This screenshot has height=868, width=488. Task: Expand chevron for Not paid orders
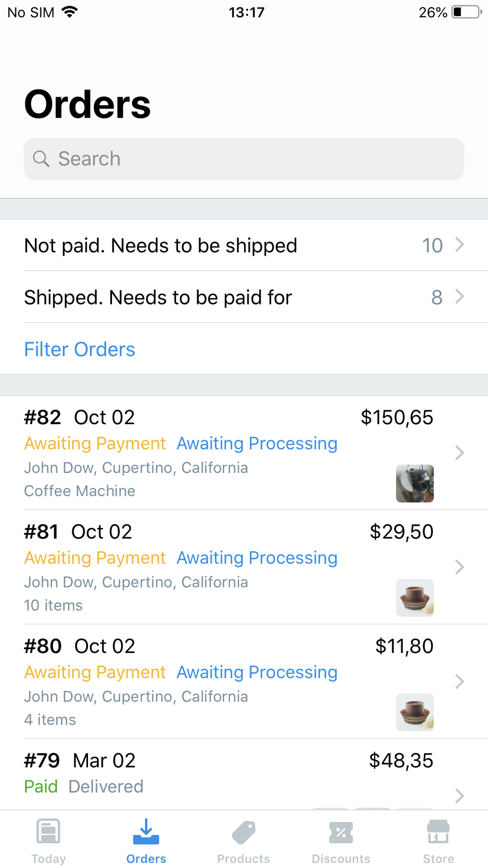pyautogui.click(x=460, y=245)
